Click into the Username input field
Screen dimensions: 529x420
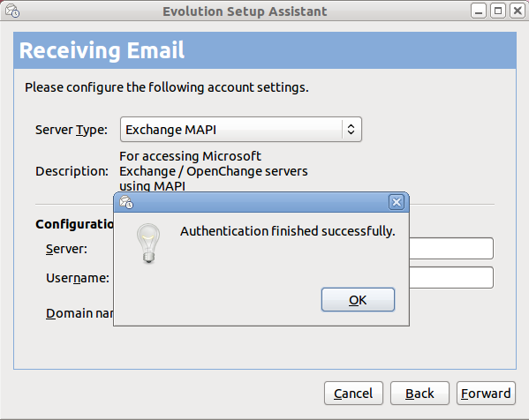point(451,277)
